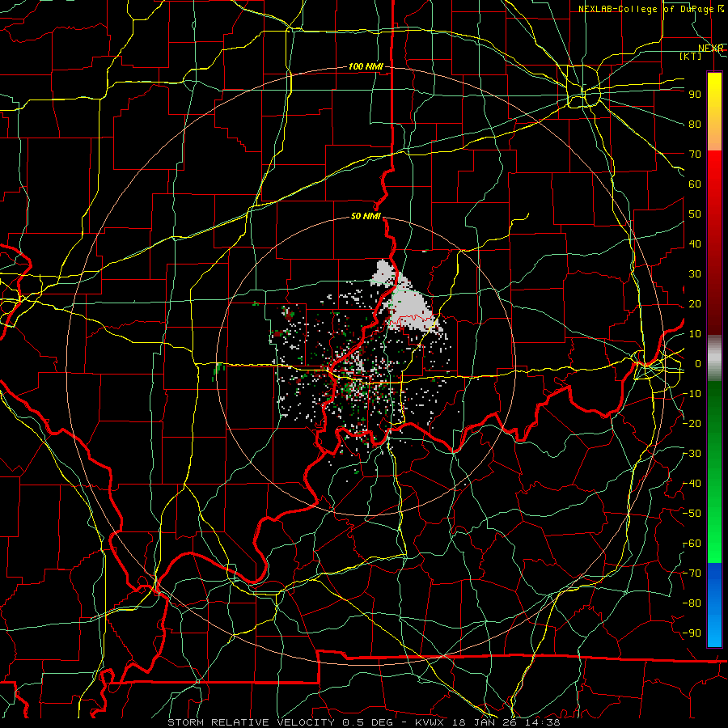Click the 50 NMI range ring label
Image resolution: width=728 pixels, height=728 pixels.
[x=366, y=216]
